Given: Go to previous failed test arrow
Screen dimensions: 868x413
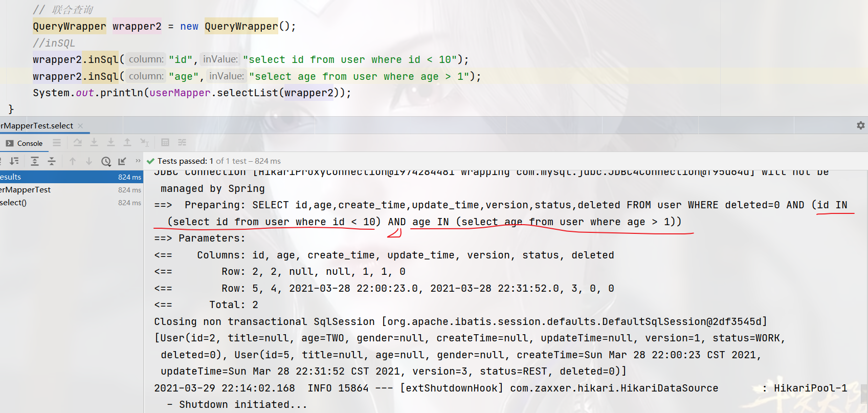Looking at the screenshot, I should point(73,161).
